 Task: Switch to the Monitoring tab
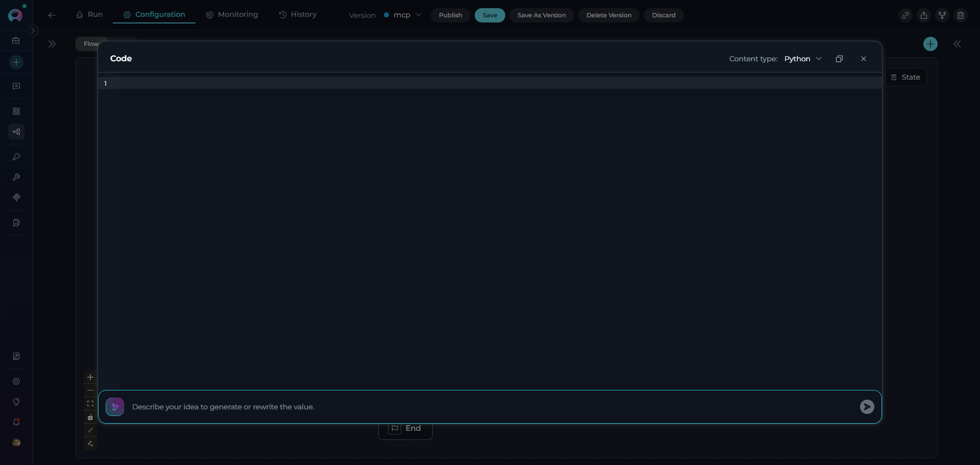pos(232,15)
